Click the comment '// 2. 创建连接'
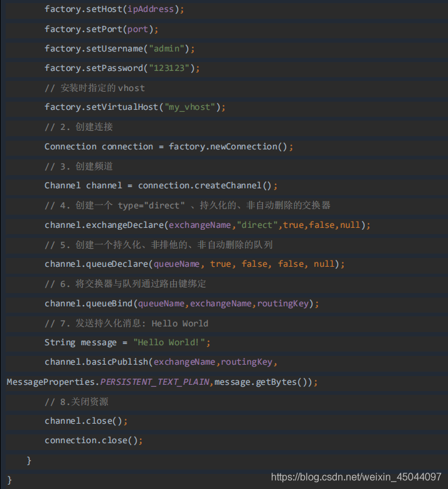Screen dimensions: 448x489 78,127
